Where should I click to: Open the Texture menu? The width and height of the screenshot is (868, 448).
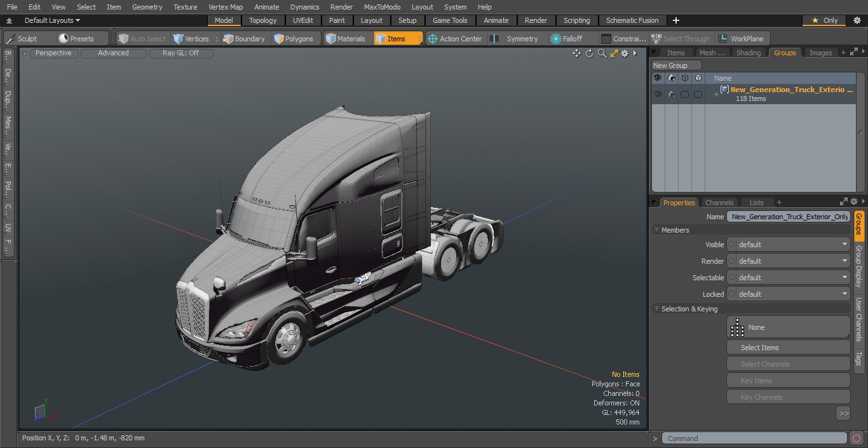tap(185, 7)
